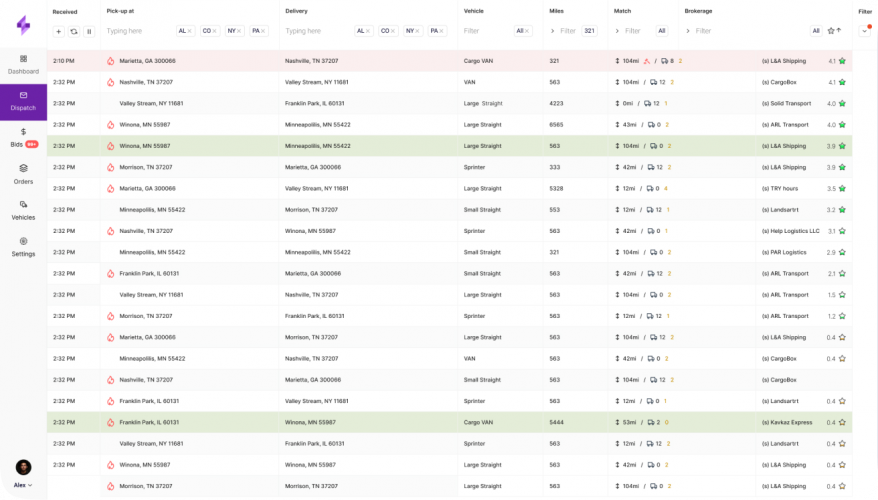This screenshot has width=878, height=500.
Task: Remove the PA tag from Delivery filter
Action: 441,31
